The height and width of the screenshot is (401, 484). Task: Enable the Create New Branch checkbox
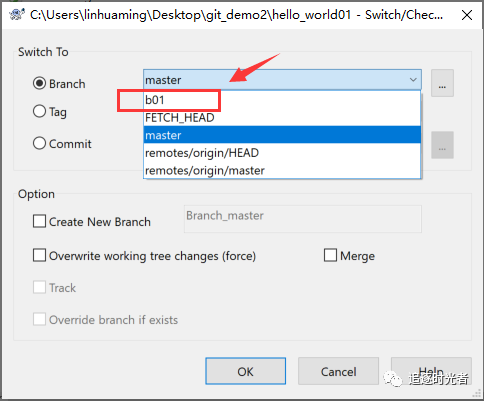[x=39, y=221]
